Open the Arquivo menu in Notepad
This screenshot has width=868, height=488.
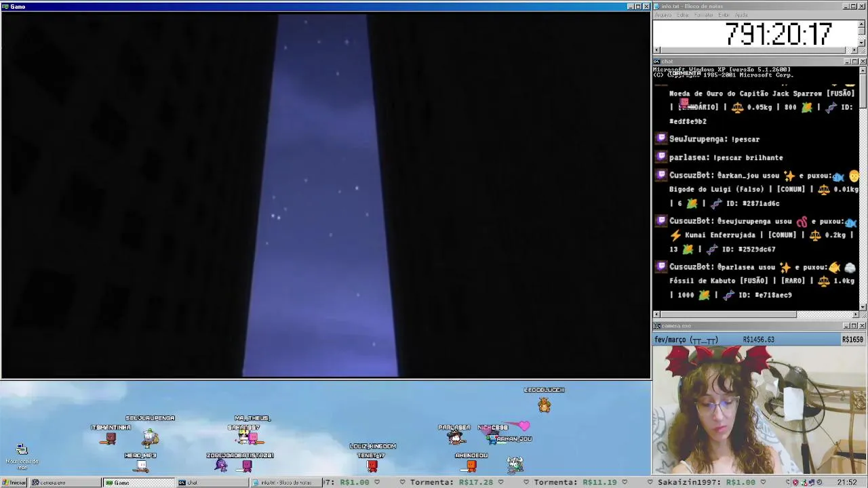663,15
